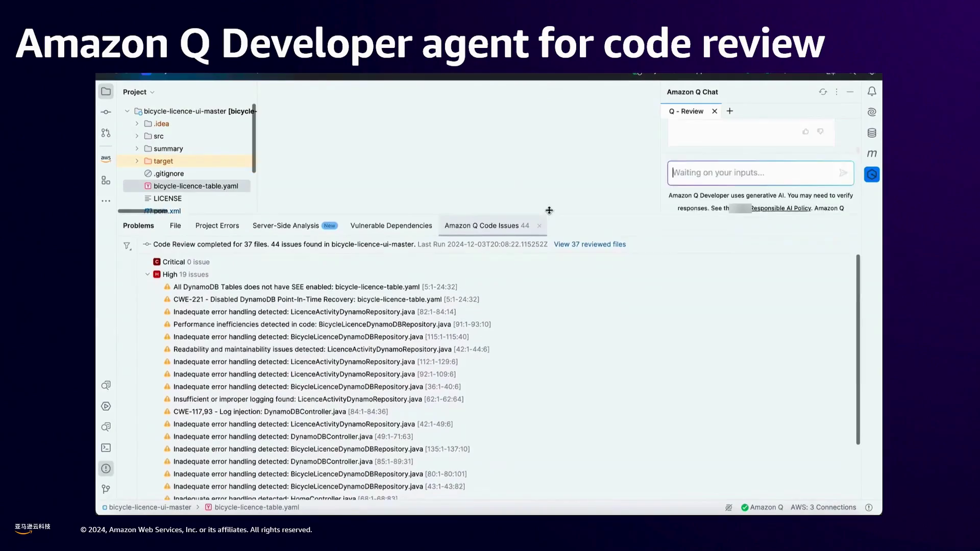Click the filter icon in issues panel
Image resolution: width=980 pixels, height=551 pixels.
(127, 246)
